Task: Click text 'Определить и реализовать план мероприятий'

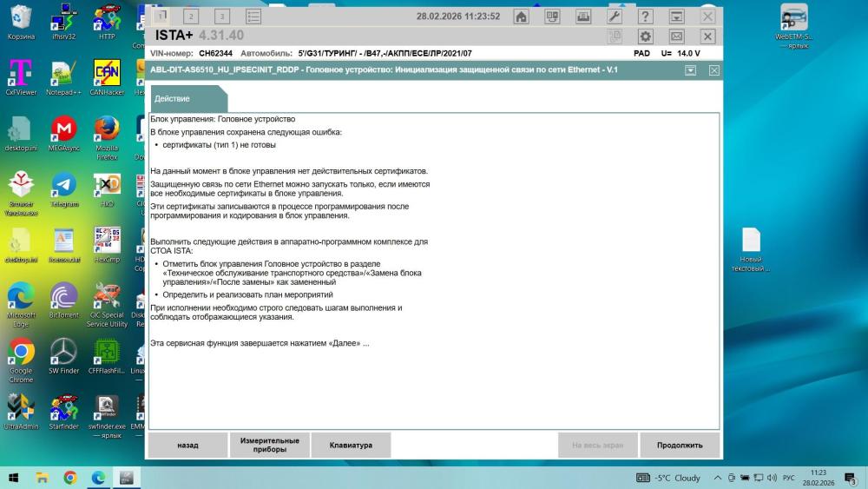Action: [247, 295]
